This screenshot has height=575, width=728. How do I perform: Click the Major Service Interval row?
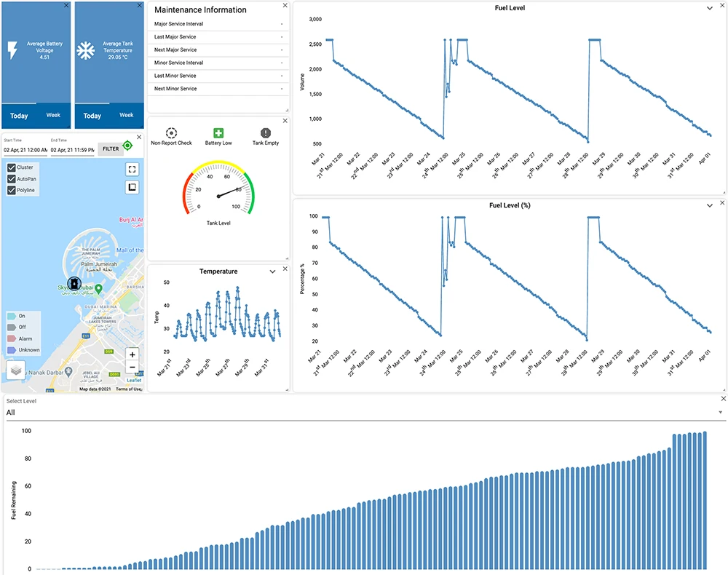point(218,24)
